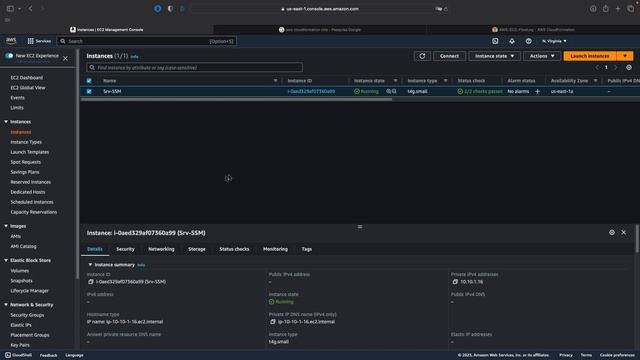The height and width of the screenshot is (360, 640).
Task: Click the Connect button
Action: 449,56
